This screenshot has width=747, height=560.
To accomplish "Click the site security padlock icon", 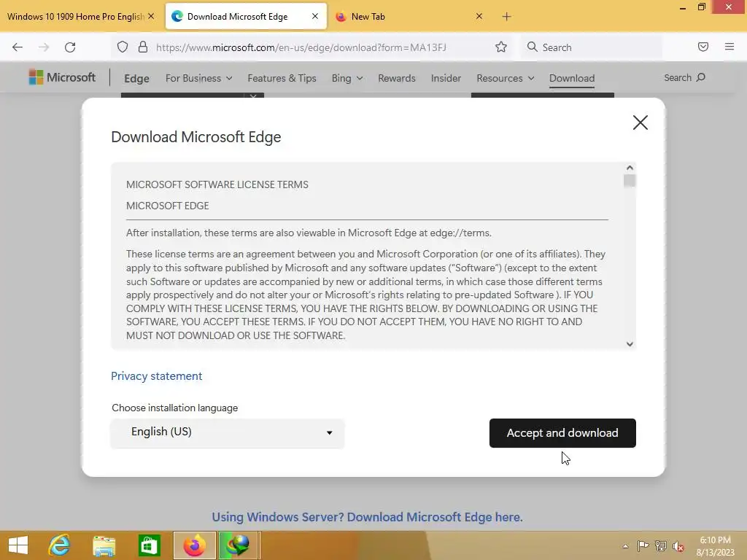I will tap(142, 47).
